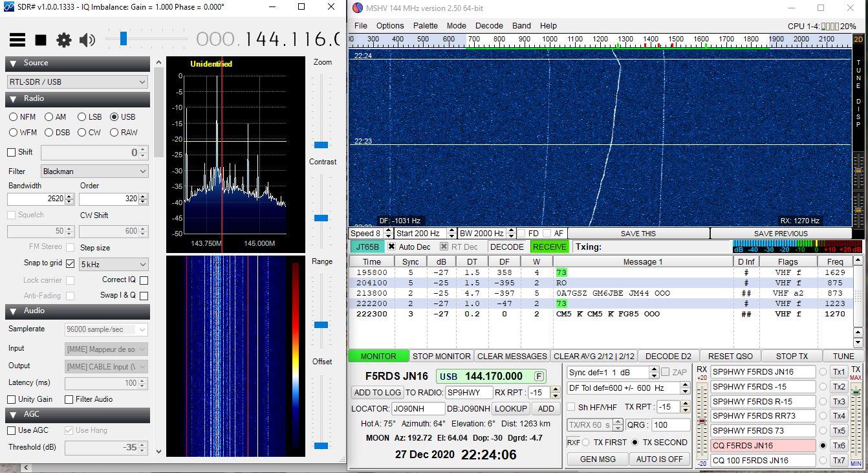Adjust the SDR# volume slider
868x473 pixels.
click(123, 40)
